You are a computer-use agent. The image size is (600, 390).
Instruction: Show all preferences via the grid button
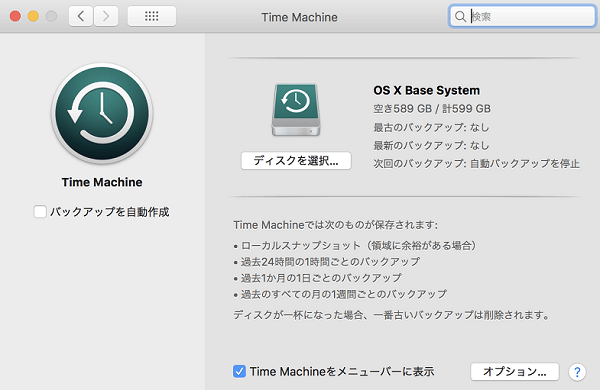click(x=152, y=16)
